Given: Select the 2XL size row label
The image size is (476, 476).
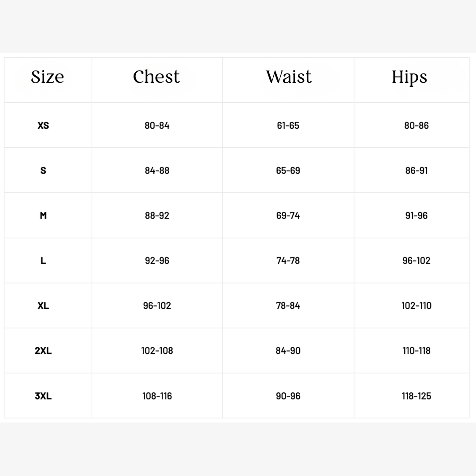Looking at the screenshot, I should pyautogui.click(x=43, y=351).
